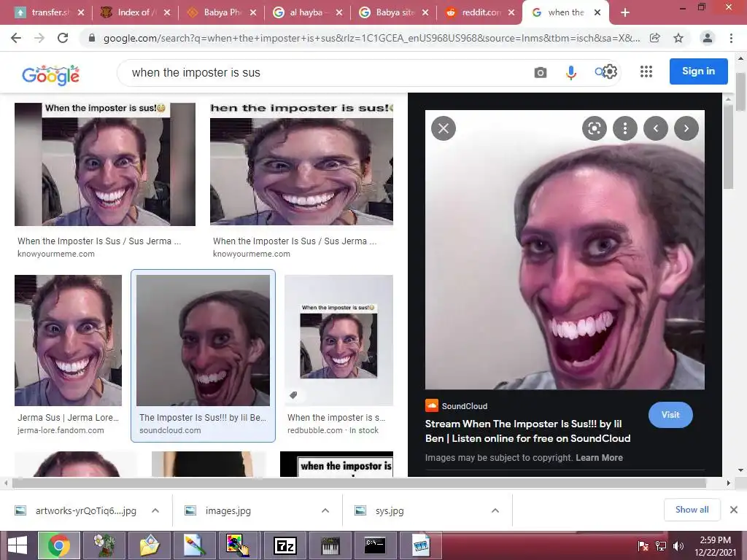
Task: Click the page vertical scrollbar thumb
Action: pos(741,91)
